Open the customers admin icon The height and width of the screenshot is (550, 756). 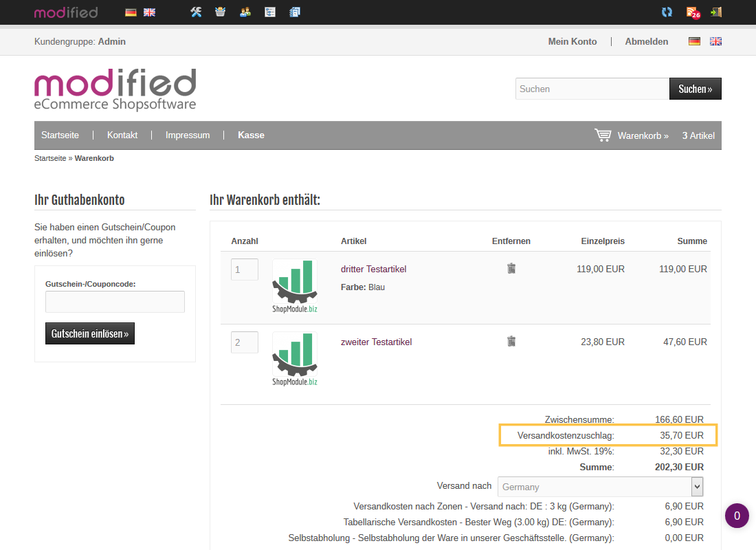(x=245, y=12)
